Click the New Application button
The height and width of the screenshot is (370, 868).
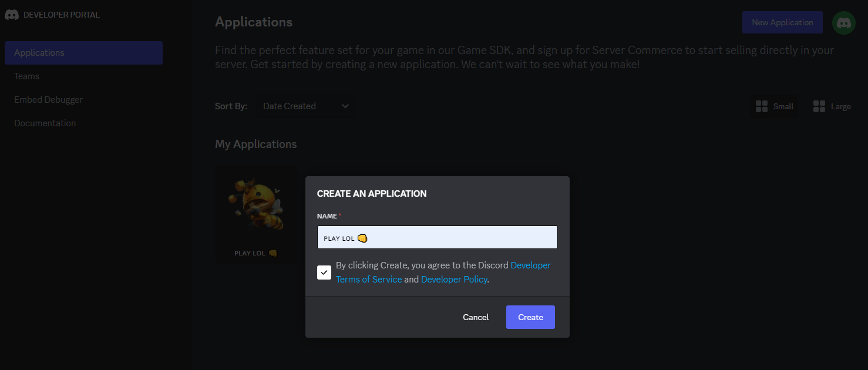782,22
